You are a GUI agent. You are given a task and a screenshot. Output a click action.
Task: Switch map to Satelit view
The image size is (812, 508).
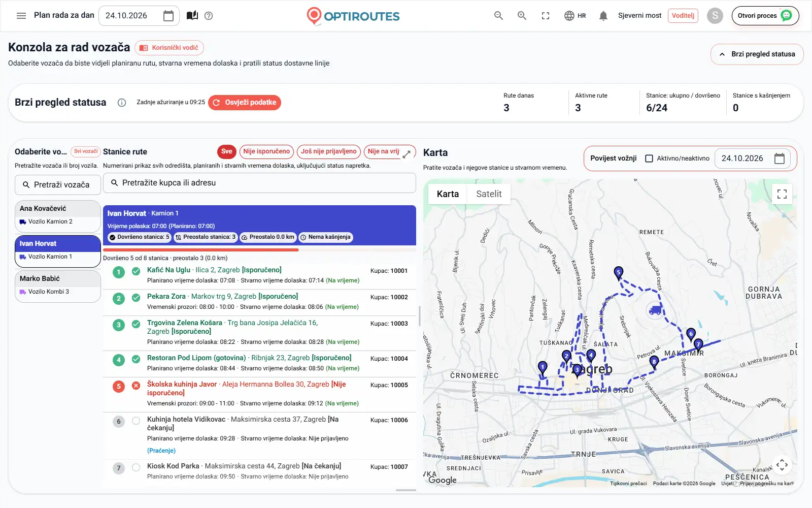(489, 194)
